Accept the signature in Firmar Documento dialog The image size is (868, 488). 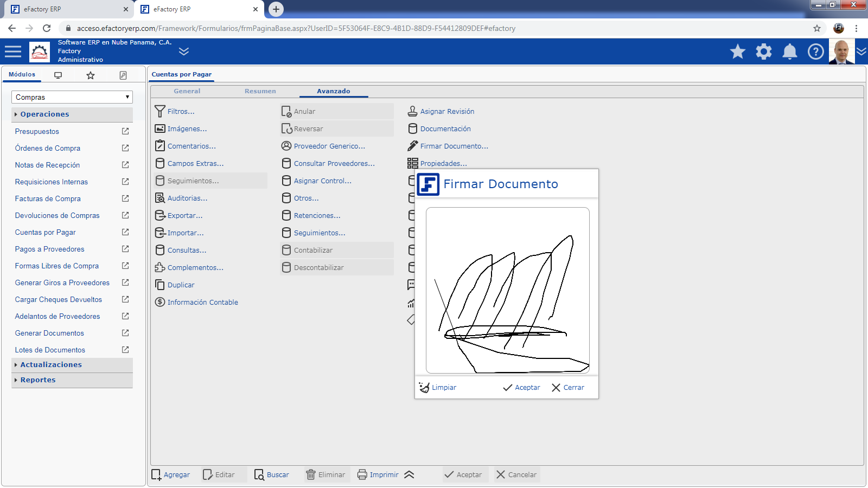521,387
